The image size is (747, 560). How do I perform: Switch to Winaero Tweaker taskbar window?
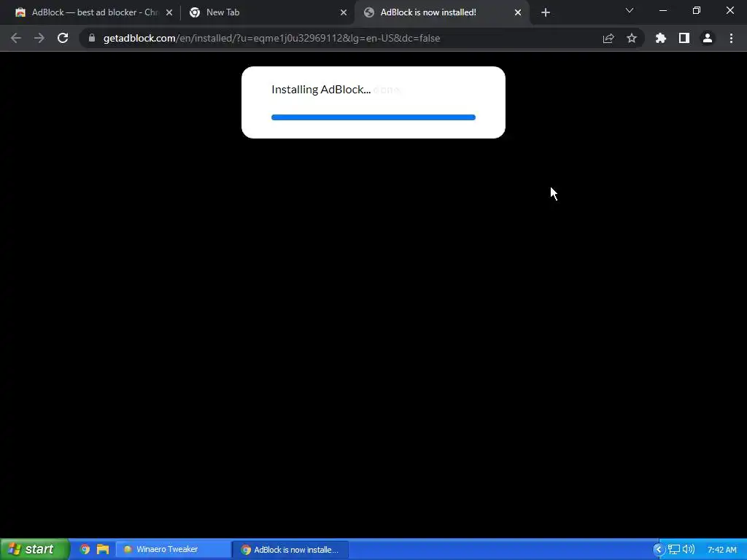click(174, 549)
